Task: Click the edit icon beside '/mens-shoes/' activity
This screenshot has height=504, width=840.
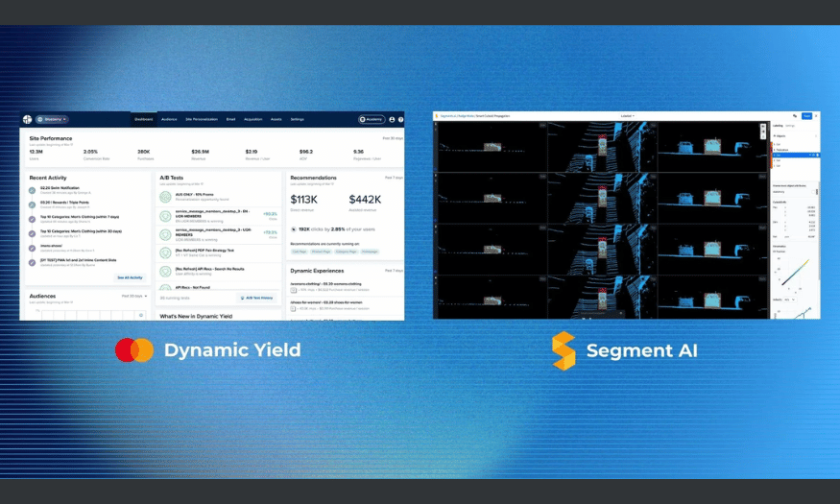Action: pyautogui.click(x=32, y=248)
